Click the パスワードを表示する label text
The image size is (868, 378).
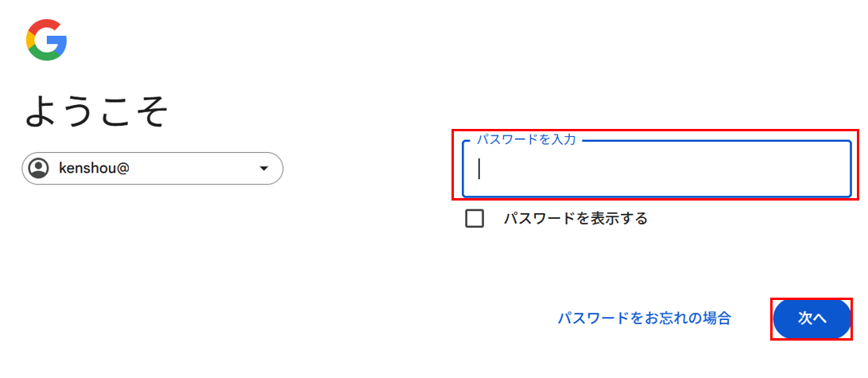click(x=575, y=218)
